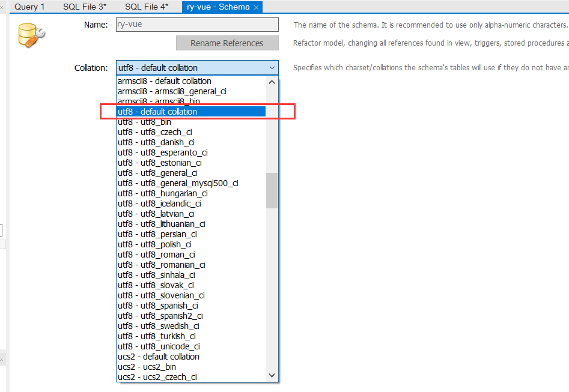
Task: Click the Rename References button
Action: (227, 43)
